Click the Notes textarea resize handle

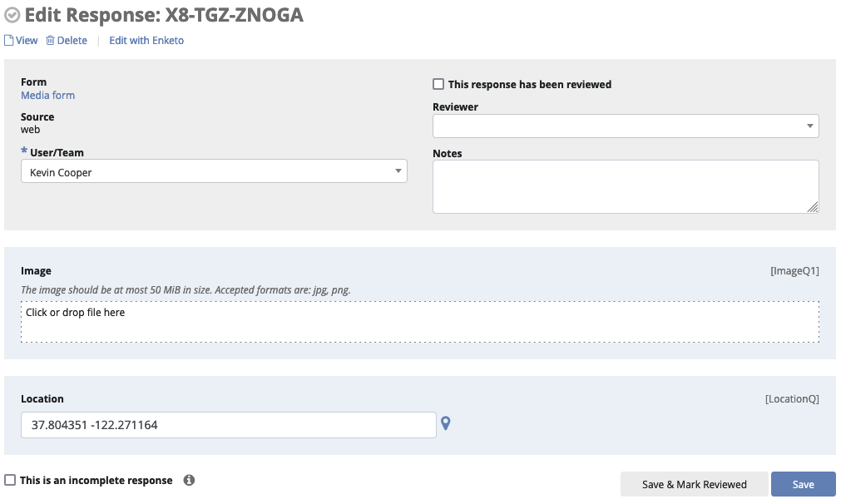pos(813,207)
